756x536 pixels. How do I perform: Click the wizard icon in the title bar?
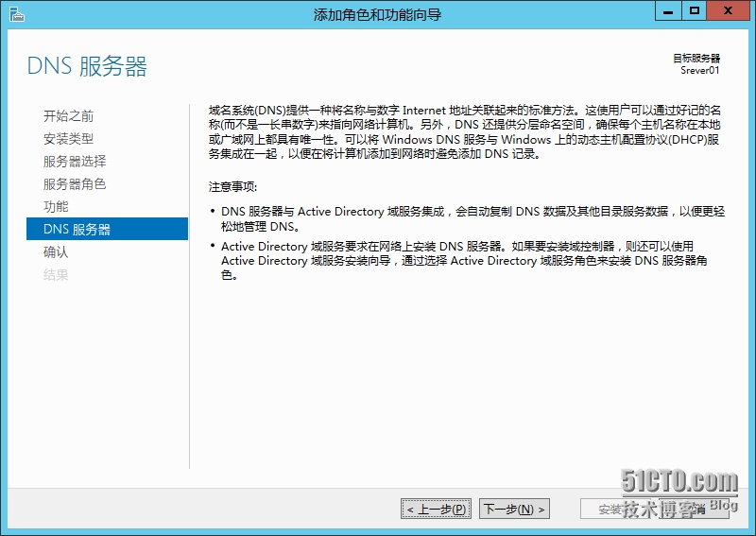coord(16,14)
